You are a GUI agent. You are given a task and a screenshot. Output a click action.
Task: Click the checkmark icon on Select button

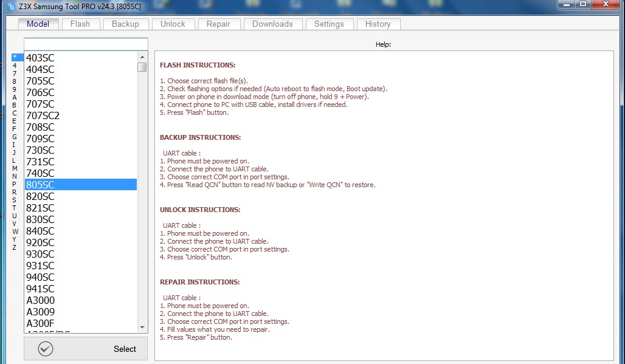(46, 349)
